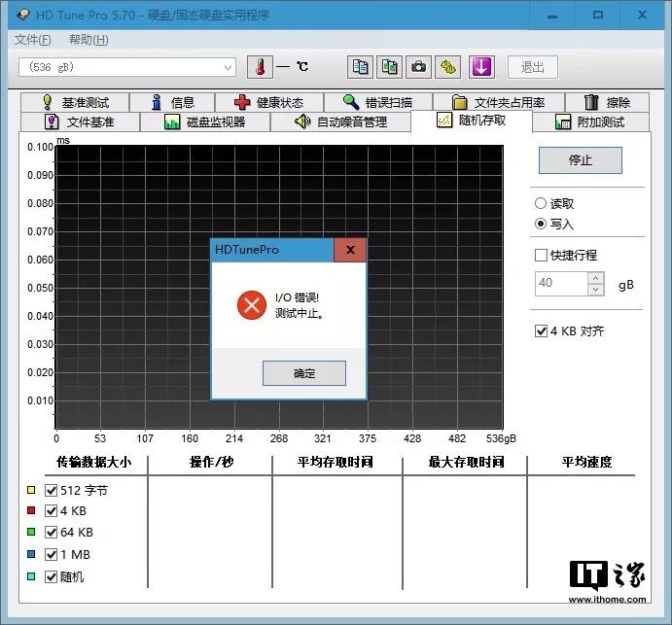
Task: Click the copy screenshot to clipboard icon
Action: pyautogui.click(x=389, y=67)
